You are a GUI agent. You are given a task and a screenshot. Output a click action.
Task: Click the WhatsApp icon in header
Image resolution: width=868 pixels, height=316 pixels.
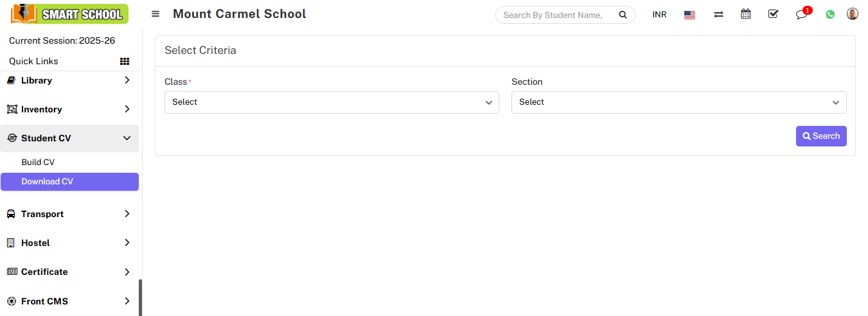point(830,14)
